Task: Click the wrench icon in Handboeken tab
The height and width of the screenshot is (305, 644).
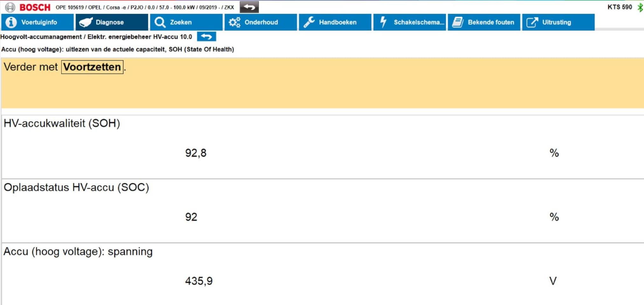Action: pyautogui.click(x=309, y=22)
